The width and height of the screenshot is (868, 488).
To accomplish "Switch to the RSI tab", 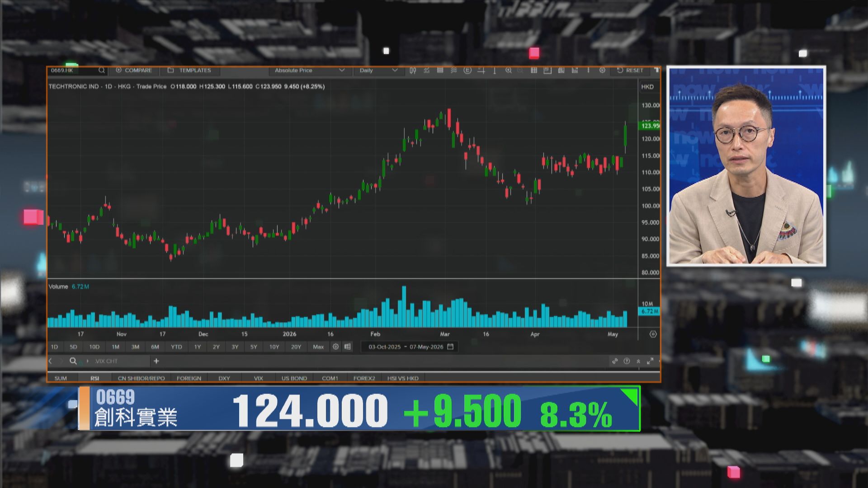I will pos(94,378).
